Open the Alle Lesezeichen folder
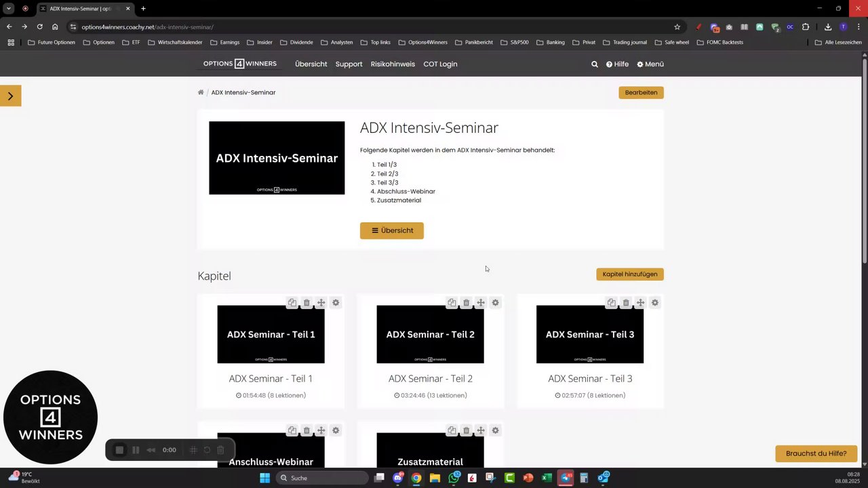 tap(838, 42)
